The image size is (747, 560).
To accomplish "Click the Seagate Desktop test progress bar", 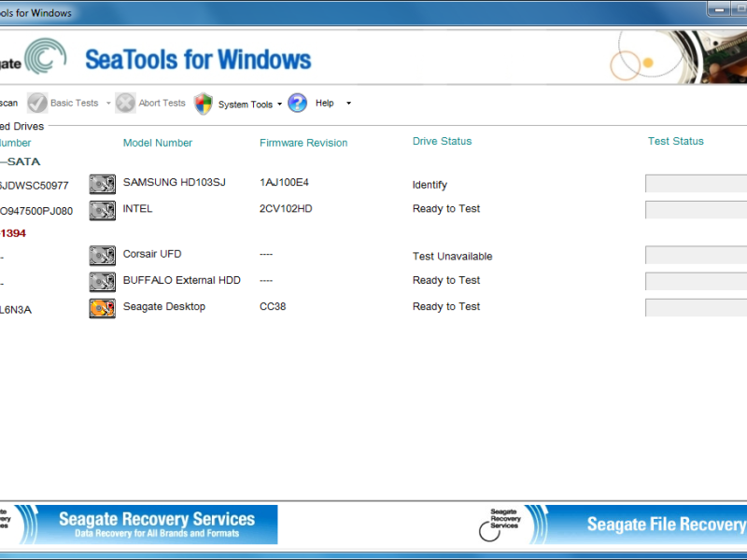I will (x=696, y=308).
